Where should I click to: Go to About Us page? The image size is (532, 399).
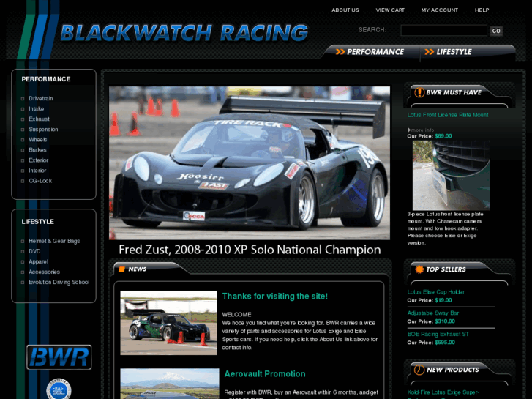pos(345,10)
